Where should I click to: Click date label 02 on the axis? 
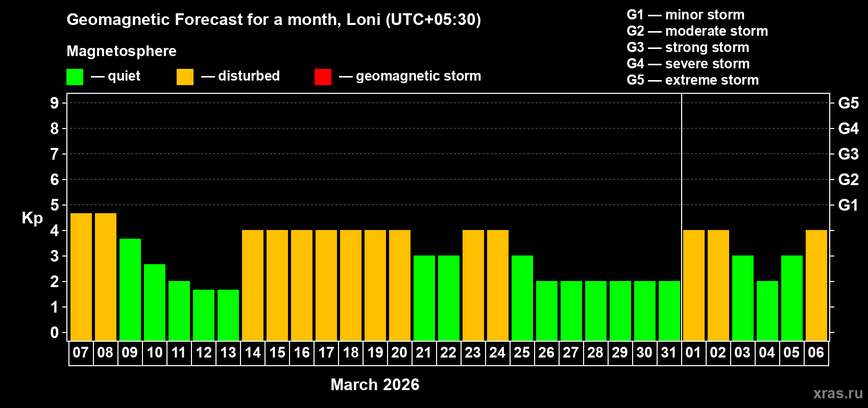point(718,352)
